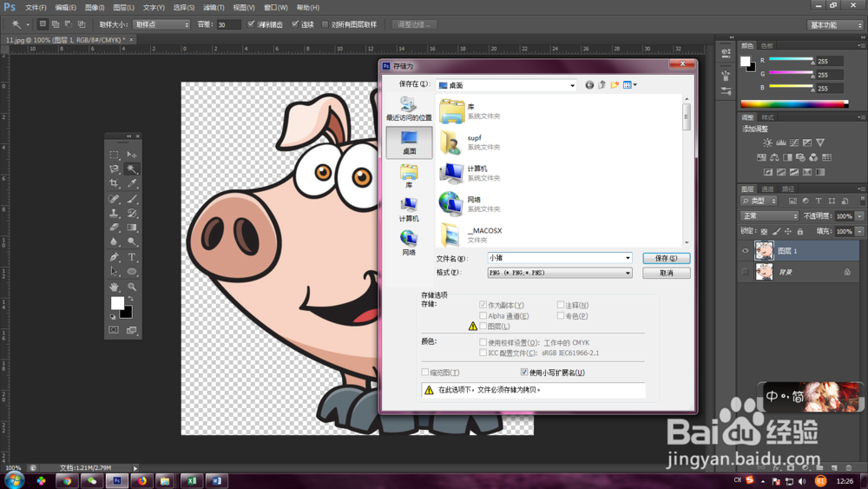Viewport: 868px width, 489px height.
Task: Open the 格式 format dropdown
Action: click(x=560, y=273)
